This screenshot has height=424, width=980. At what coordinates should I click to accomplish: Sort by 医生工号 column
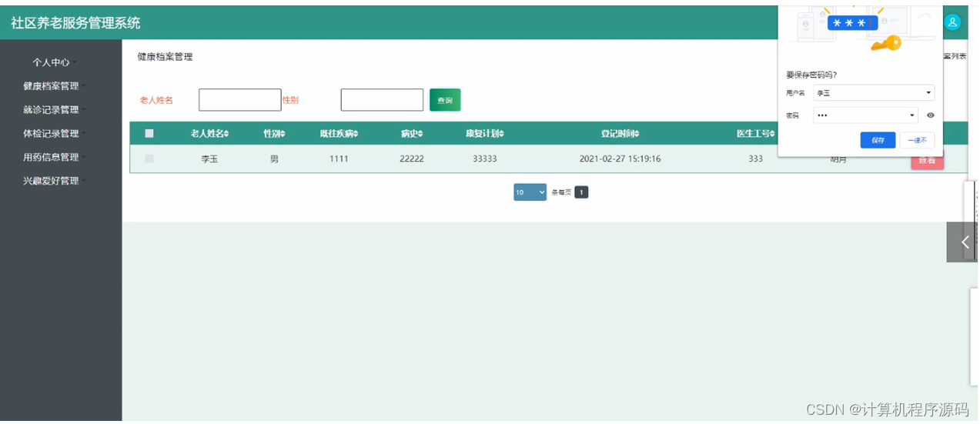(x=755, y=134)
